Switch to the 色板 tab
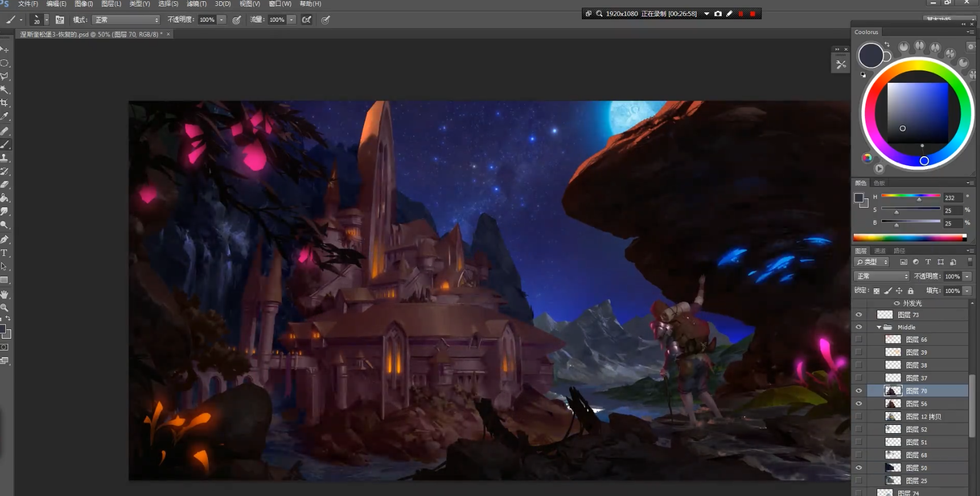This screenshot has width=980, height=496. [x=879, y=183]
